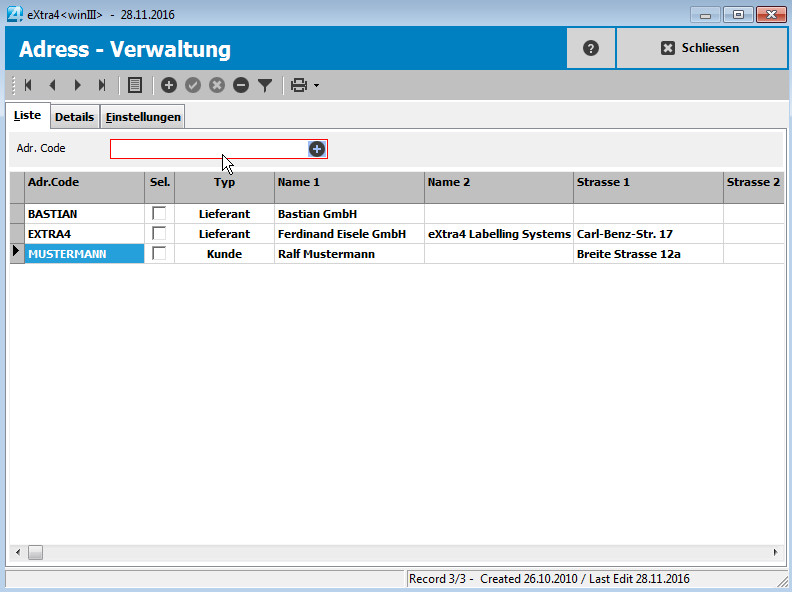Click the list view toolbar icon
This screenshot has width=792, height=592.
point(135,86)
